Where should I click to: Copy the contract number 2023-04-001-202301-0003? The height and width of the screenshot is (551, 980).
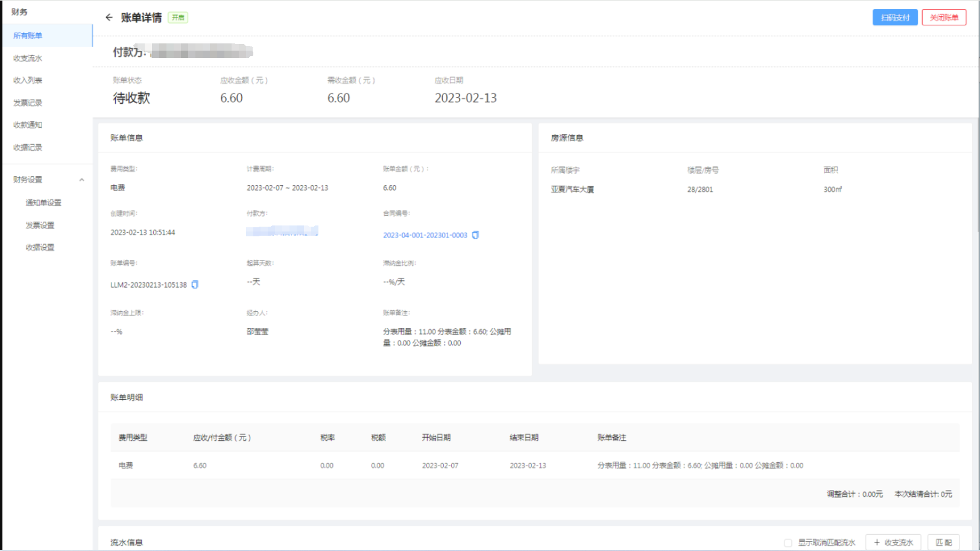click(x=475, y=235)
